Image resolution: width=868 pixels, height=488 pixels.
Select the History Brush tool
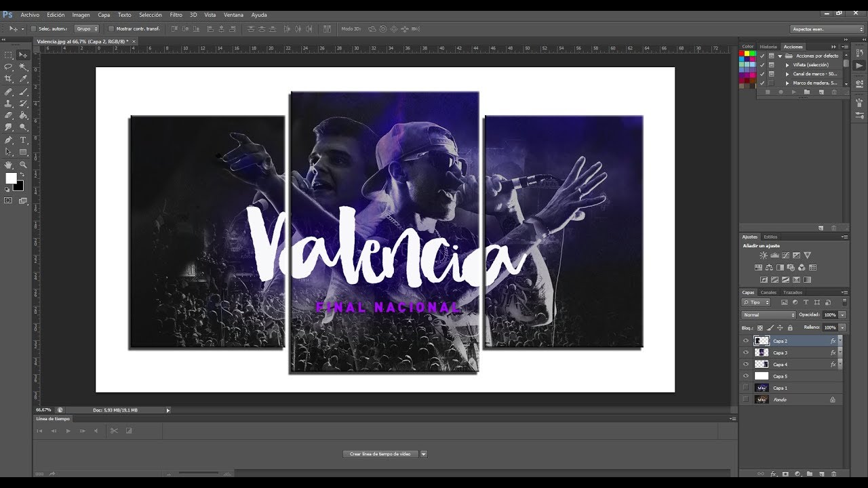[x=23, y=103]
